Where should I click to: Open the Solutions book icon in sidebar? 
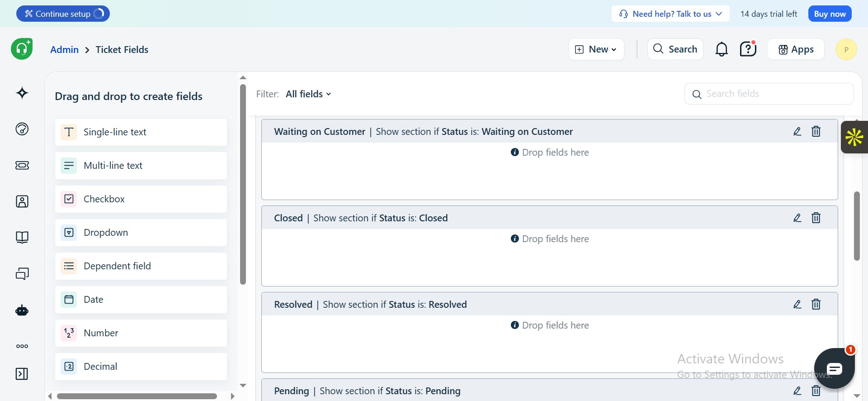point(22,237)
